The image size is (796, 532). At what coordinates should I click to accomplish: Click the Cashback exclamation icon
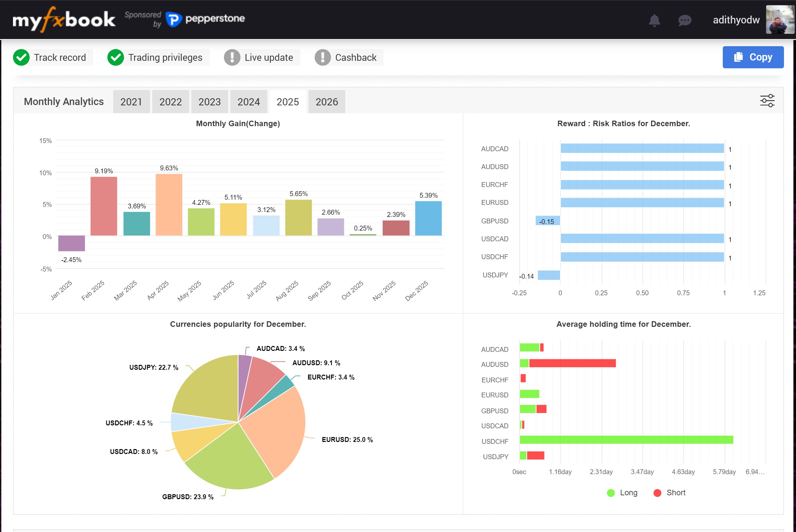323,57
